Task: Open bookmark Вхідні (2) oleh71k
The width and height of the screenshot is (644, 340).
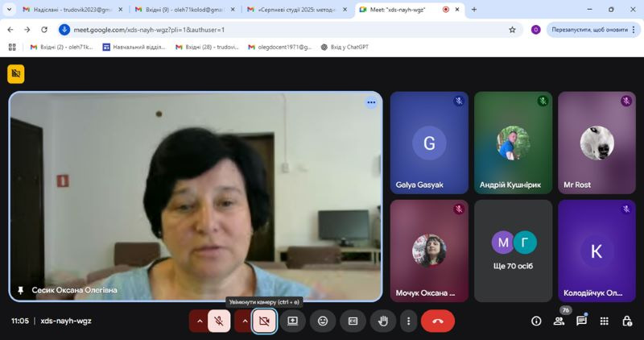Action: pyautogui.click(x=62, y=48)
